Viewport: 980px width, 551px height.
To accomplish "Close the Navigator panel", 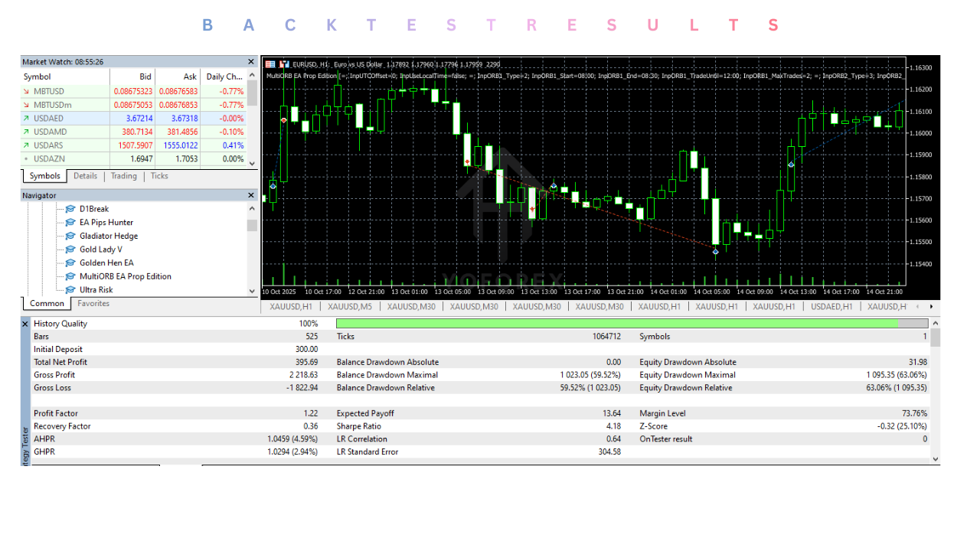I will (251, 196).
